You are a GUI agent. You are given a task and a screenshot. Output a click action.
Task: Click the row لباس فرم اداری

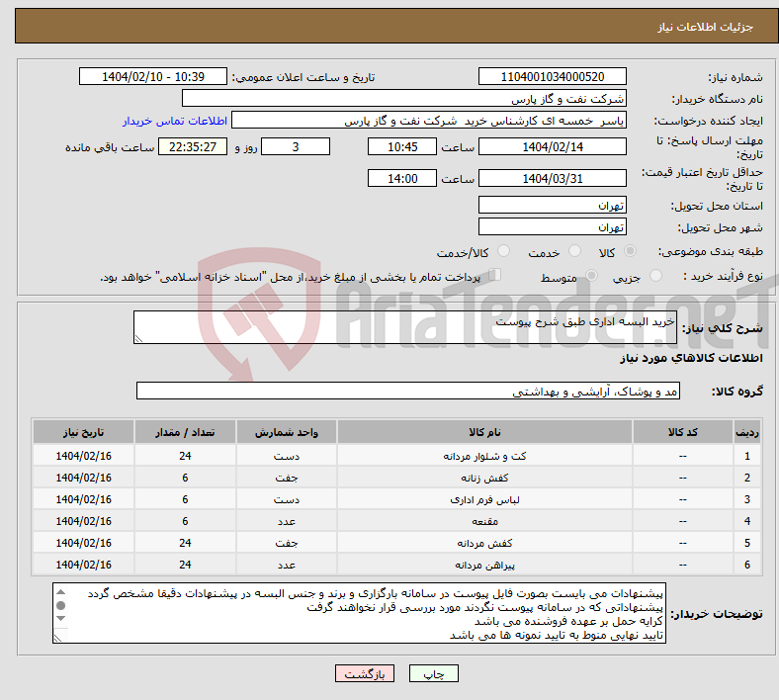click(x=397, y=499)
